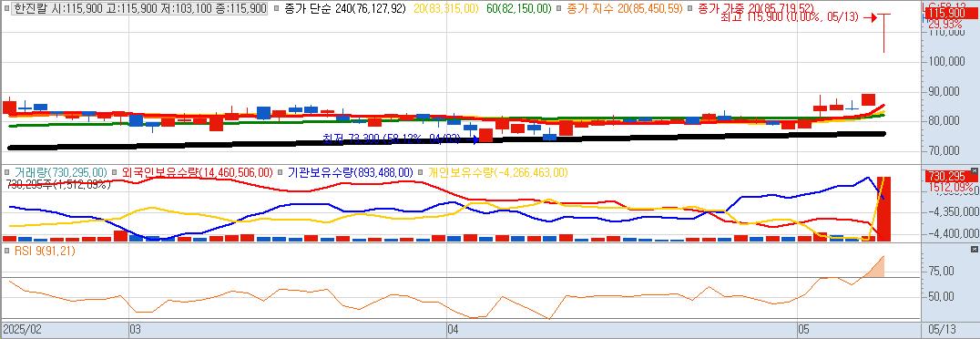This screenshot has width=980, height=339.
Task: Click the 04 month marker on date axis
Action: pos(454,328)
